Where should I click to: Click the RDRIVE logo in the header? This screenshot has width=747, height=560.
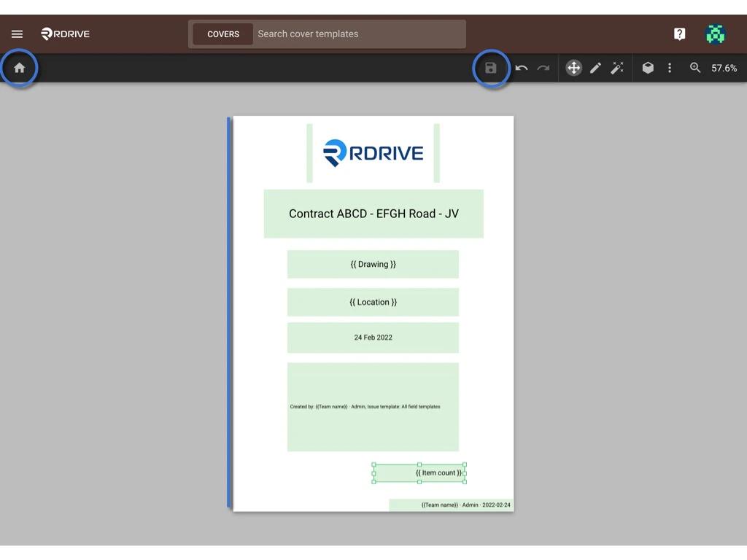pos(65,34)
